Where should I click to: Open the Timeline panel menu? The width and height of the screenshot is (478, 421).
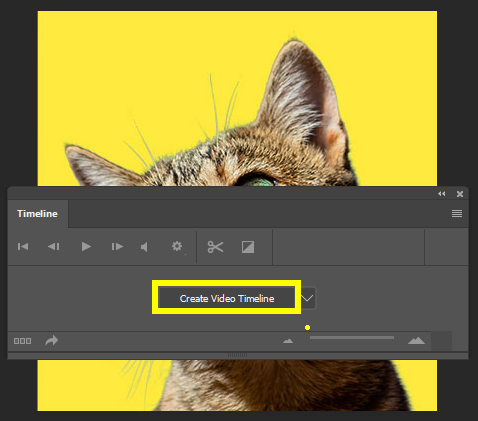(x=457, y=214)
